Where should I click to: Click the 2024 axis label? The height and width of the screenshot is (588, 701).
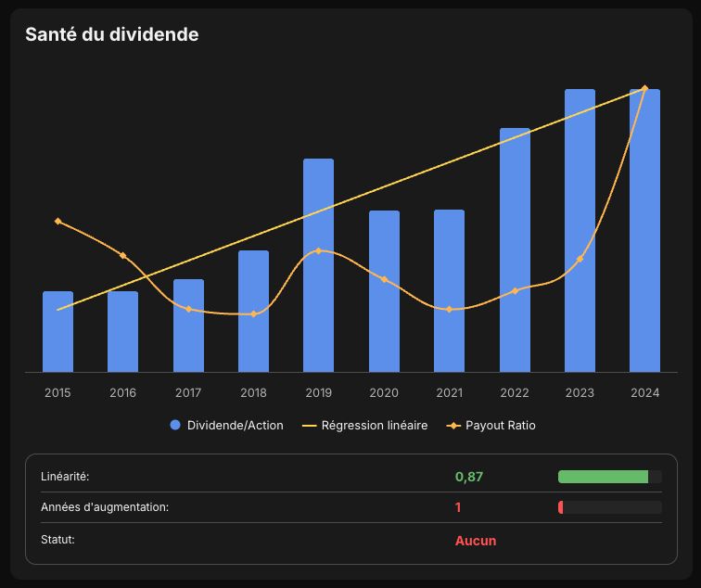pos(644,392)
